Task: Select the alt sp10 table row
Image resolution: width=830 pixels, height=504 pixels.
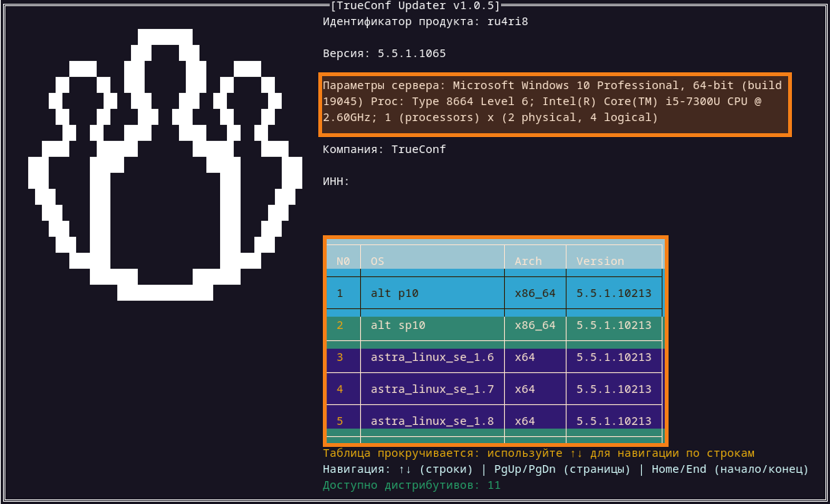Action: coord(494,325)
